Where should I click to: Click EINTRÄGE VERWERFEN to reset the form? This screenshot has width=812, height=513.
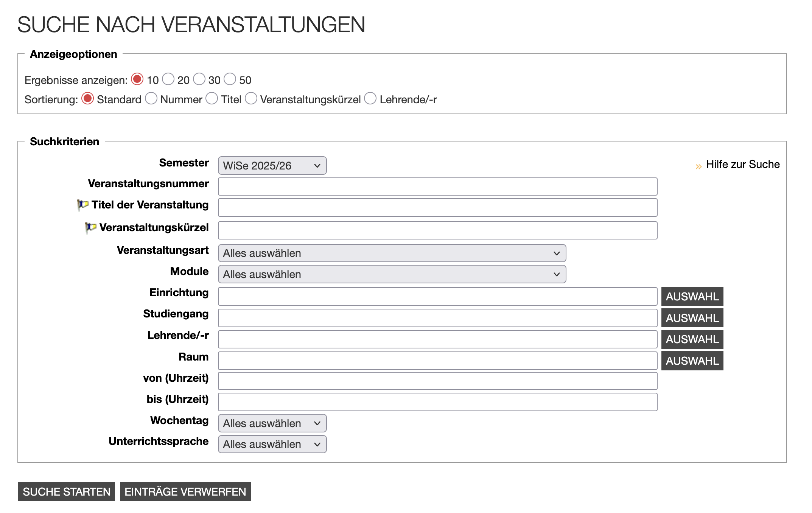(185, 491)
